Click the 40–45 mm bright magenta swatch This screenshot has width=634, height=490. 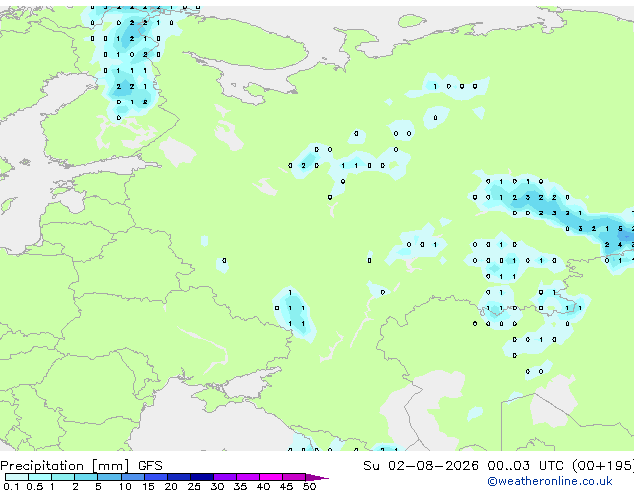point(271,477)
